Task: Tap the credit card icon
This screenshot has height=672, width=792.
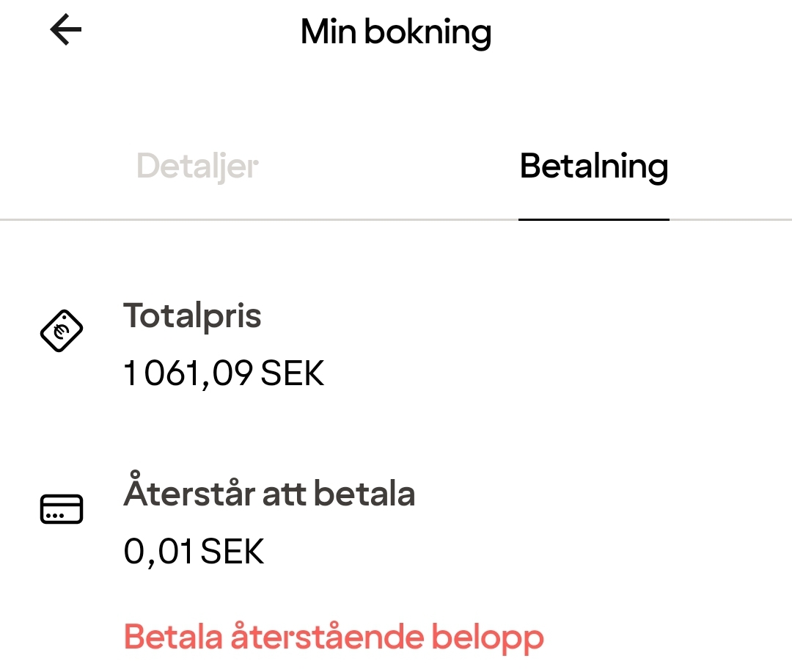Action: pos(62,509)
